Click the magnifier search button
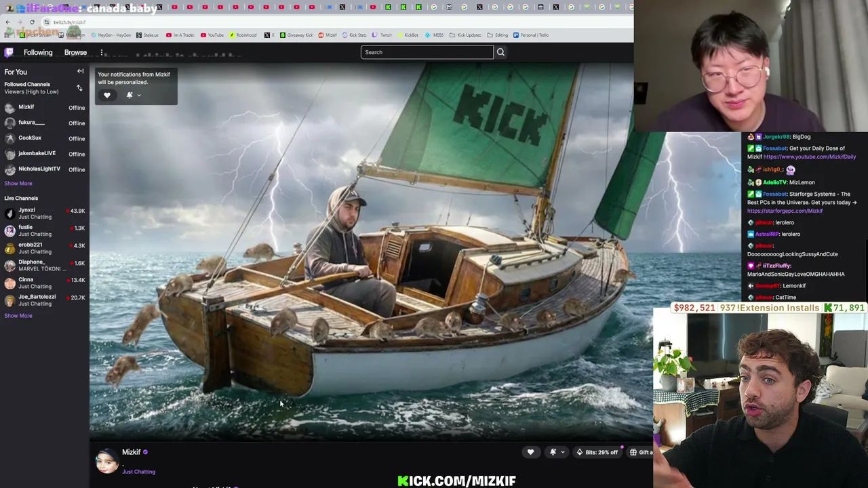Image resolution: width=868 pixels, height=488 pixels. click(500, 52)
